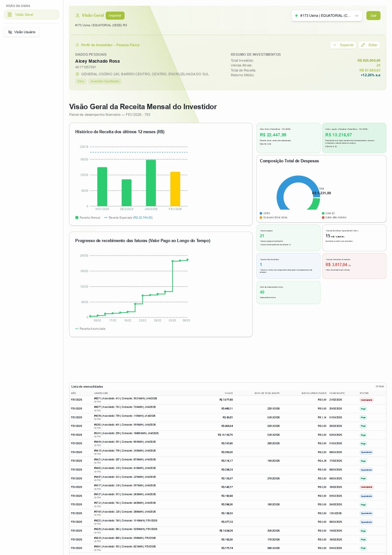Click the pencil icon on Editar
The image size is (392, 555).
[363, 45]
